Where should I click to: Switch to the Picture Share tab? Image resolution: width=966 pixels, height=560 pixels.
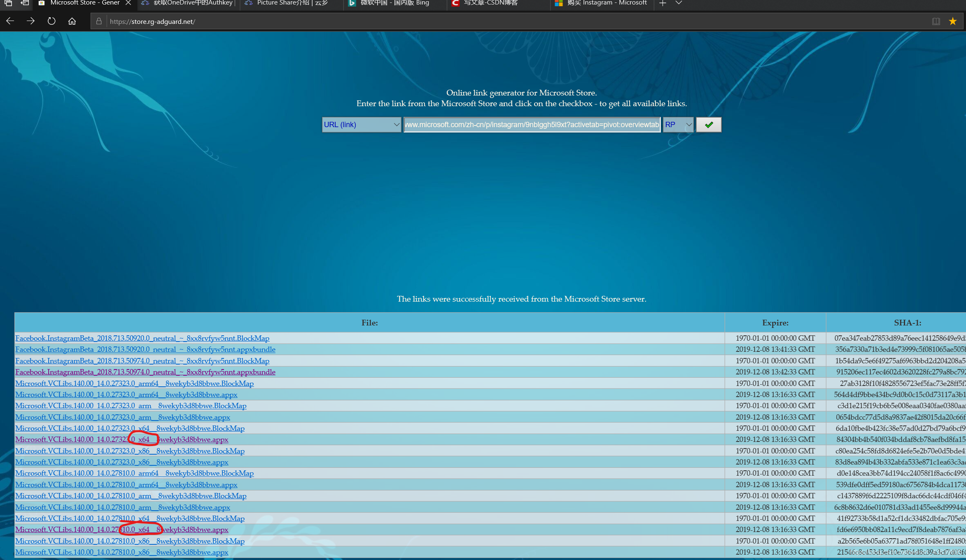click(292, 3)
